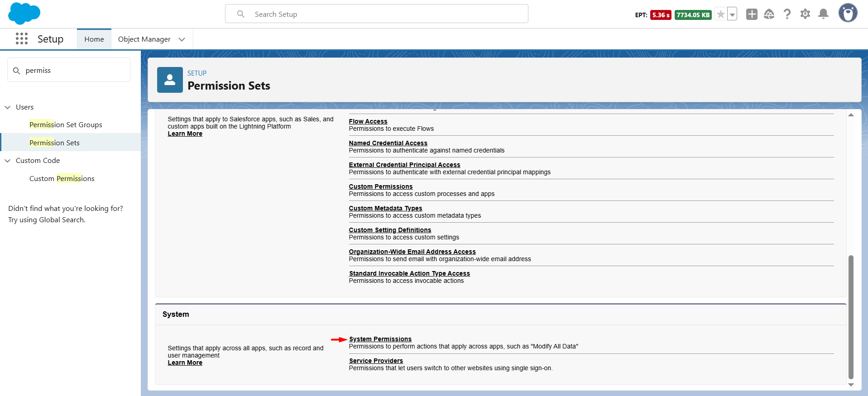Select Permission Sets in sidebar
This screenshot has width=868, height=396.
tap(54, 143)
